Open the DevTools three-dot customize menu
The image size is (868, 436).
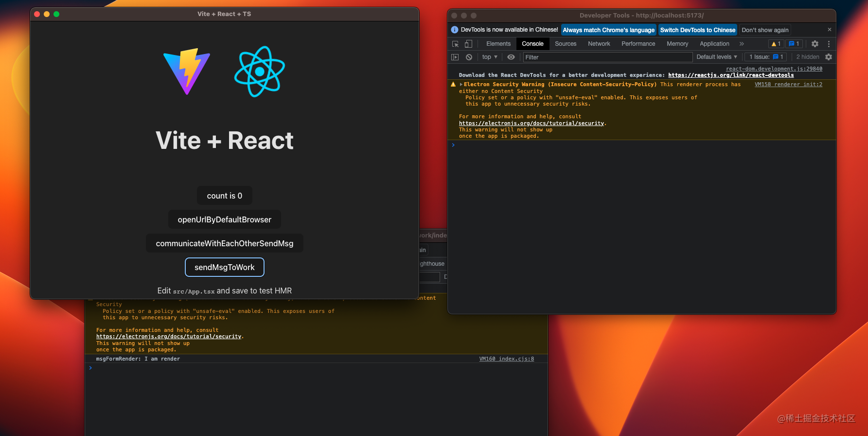coord(829,44)
